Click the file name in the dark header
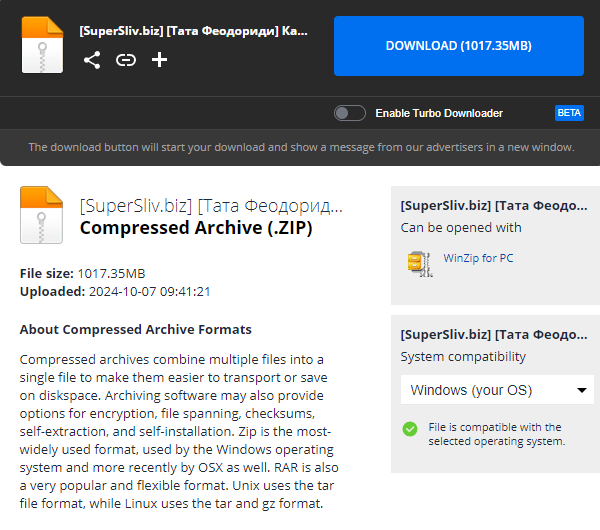Viewport: 600px width, 530px height. point(193,31)
